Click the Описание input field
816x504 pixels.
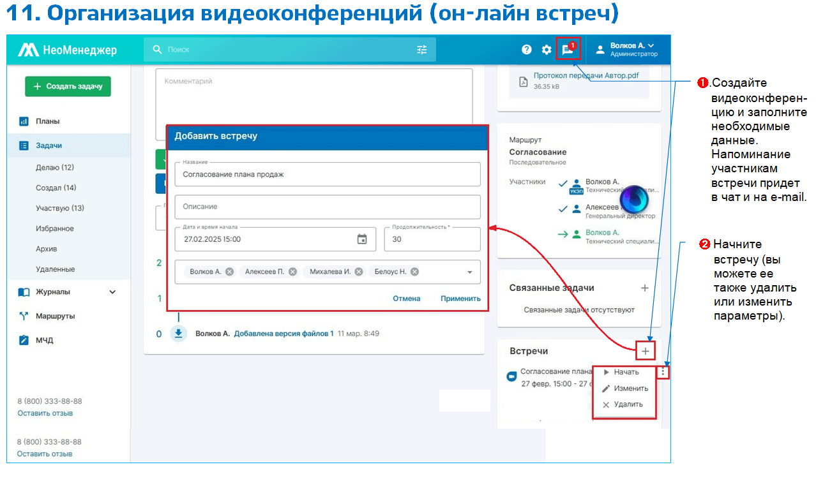tap(327, 207)
